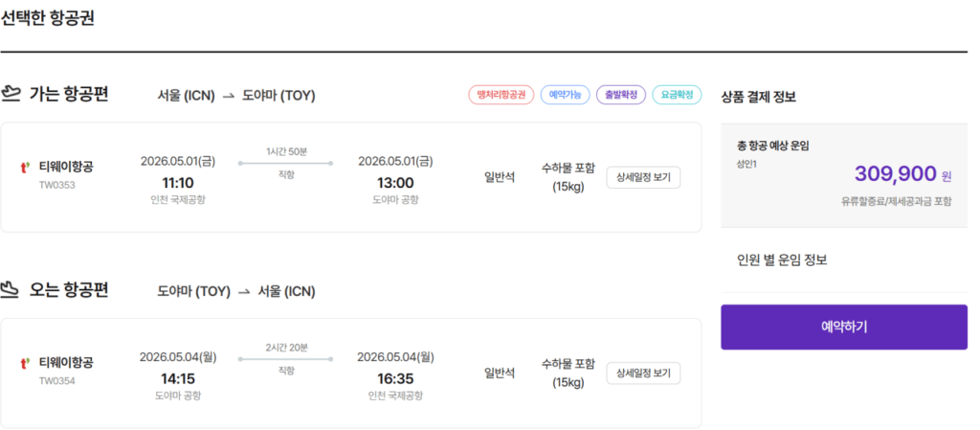Viewport: 980px width, 430px height.
Task: Click the 11:10 outbound departure time
Action: [178, 182]
